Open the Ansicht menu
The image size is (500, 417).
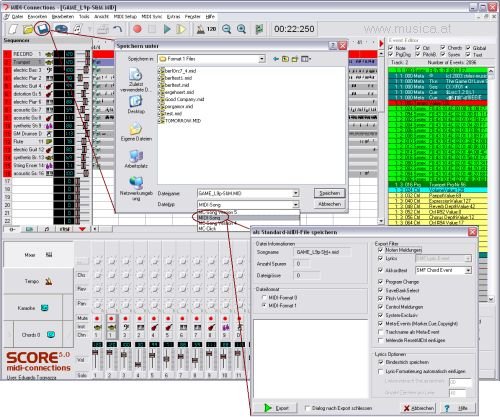tap(101, 16)
